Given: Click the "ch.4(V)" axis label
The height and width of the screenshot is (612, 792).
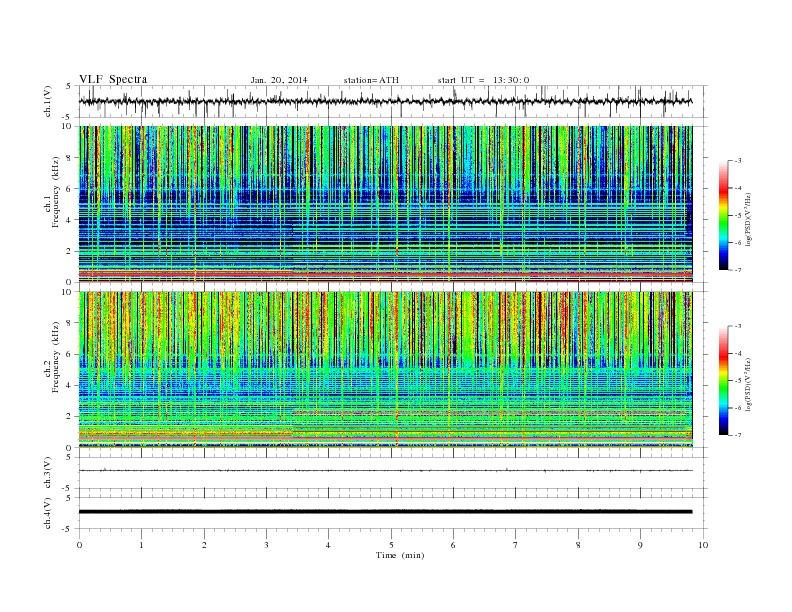Looking at the screenshot, I should coord(47,513).
